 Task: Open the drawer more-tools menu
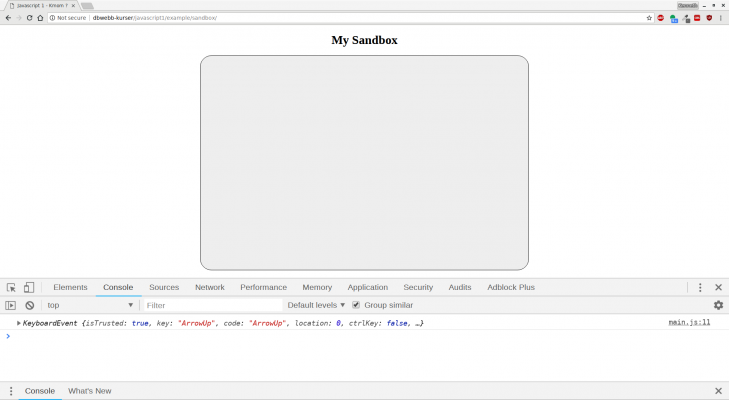point(11,391)
